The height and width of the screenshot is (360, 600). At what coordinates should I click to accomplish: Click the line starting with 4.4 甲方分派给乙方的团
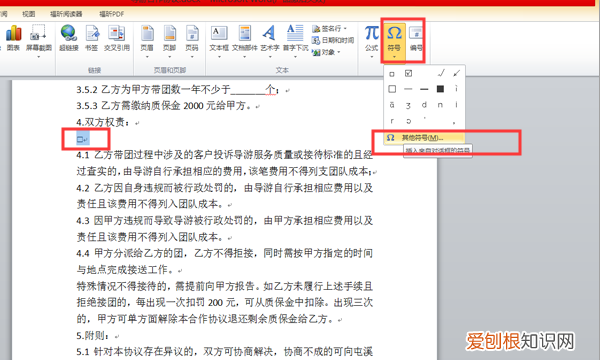[224, 253]
